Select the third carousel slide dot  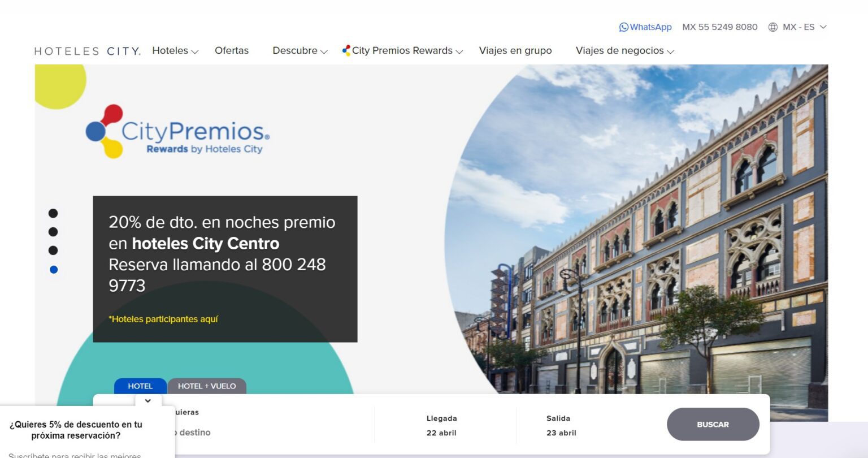coord(53,250)
